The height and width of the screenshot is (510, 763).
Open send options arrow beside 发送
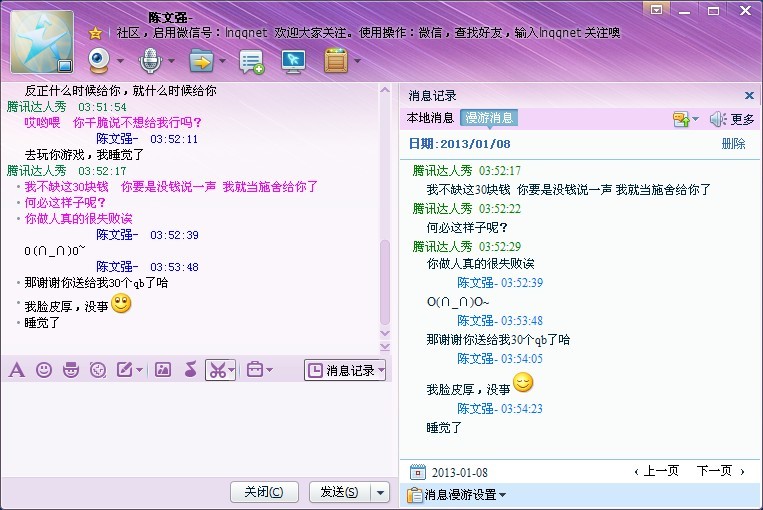pos(380,492)
